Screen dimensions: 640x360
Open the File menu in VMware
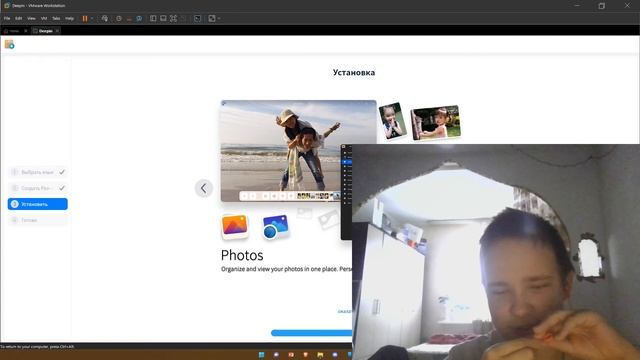point(7,18)
